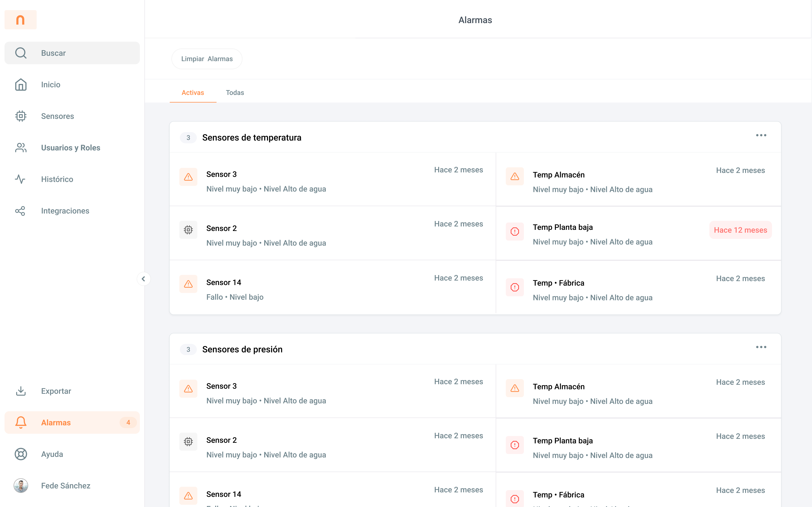The height and width of the screenshot is (507, 812).
Task: Open Integraciones share-nodes icon
Action: [20, 210]
